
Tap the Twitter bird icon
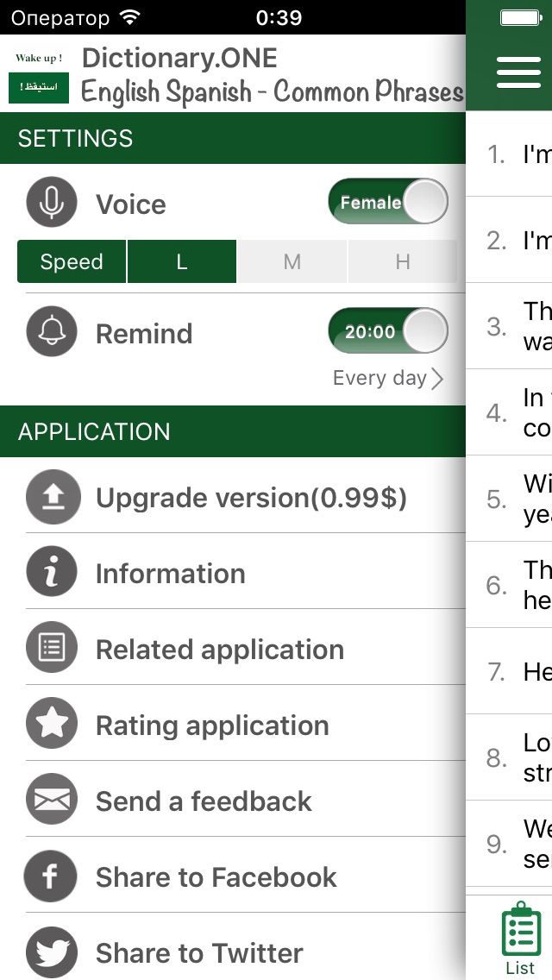[51, 952]
